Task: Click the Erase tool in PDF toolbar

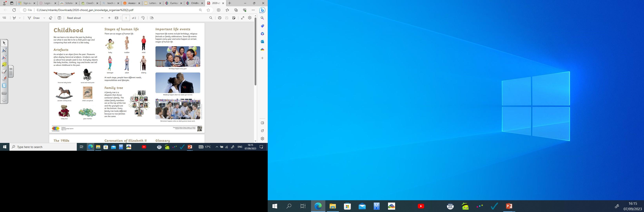Action: pos(51,18)
